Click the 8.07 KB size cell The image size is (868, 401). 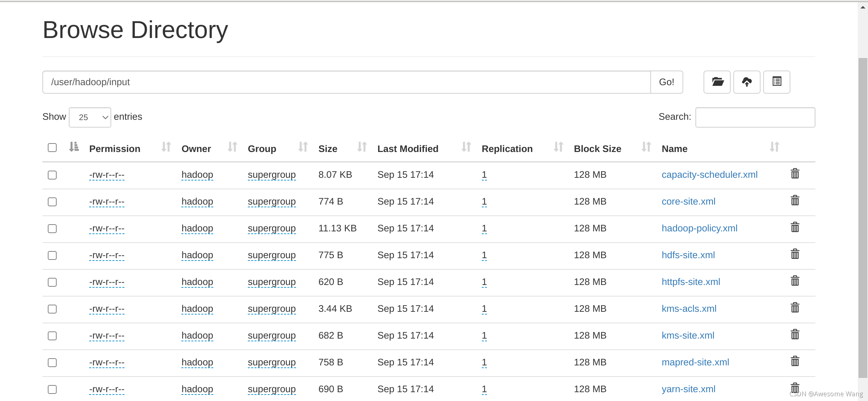pyautogui.click(x=335, y=175)
